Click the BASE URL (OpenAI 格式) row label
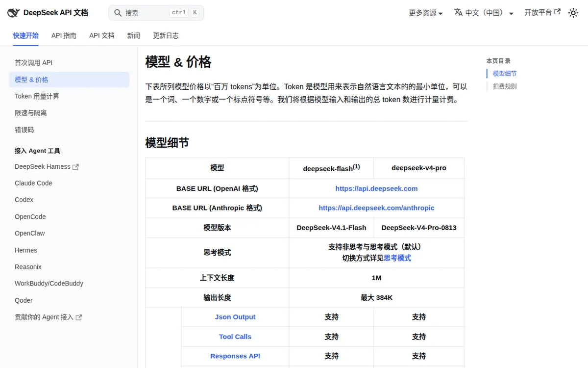588x368 pixels. [x=217, y=188]
